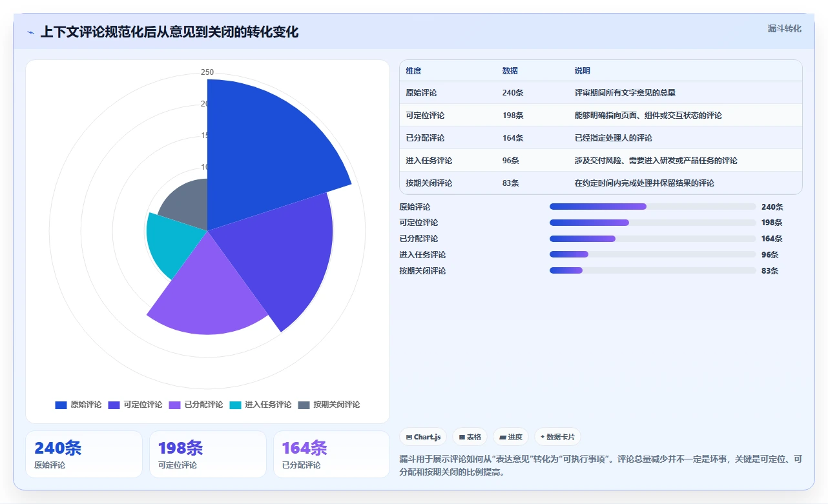Open the 164条 已分配评论 data card

[x=331, y=454]
